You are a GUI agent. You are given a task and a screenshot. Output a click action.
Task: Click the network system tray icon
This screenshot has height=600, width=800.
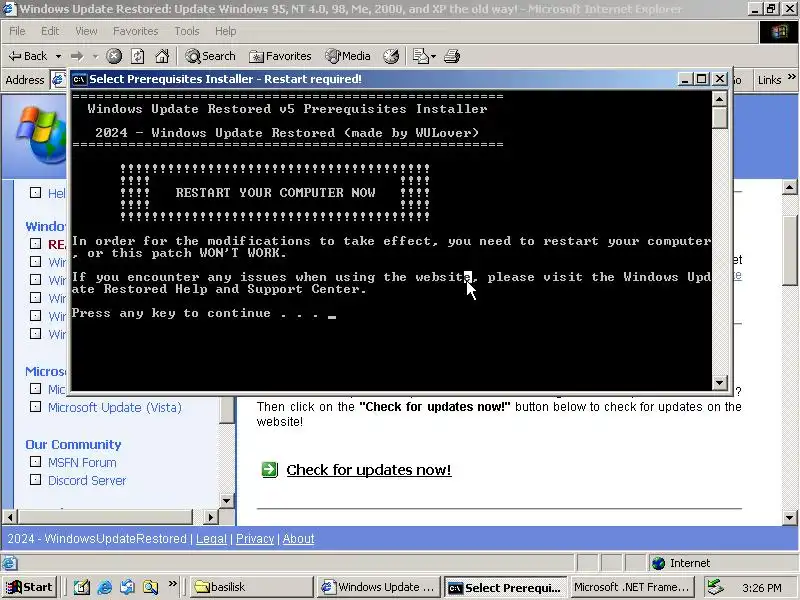coord(715,587)
